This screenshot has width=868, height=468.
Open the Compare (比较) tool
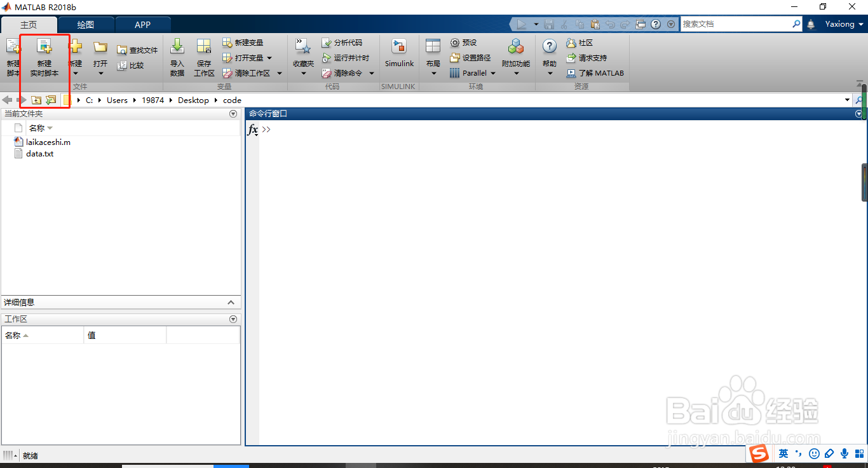click(x=131, y=65)
